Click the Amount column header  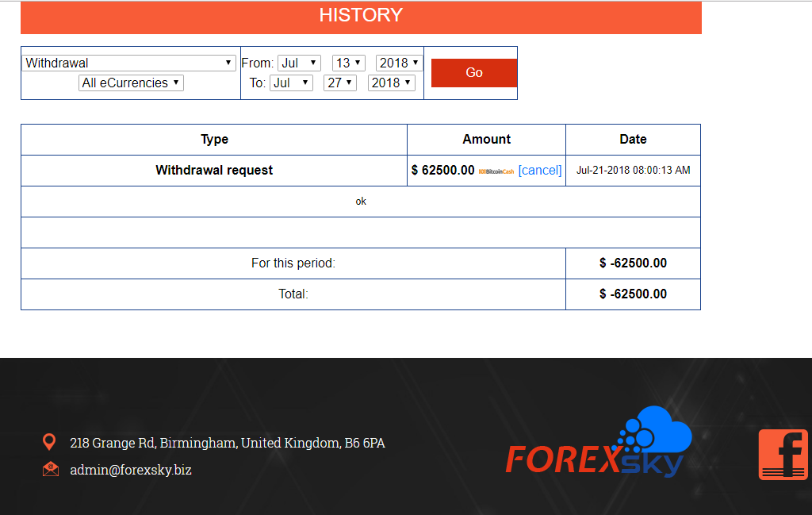(486, 139)
